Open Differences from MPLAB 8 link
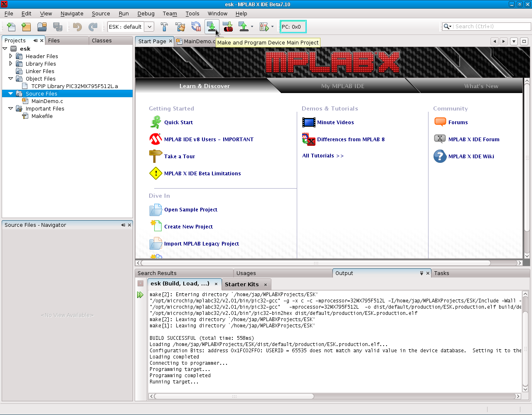This screenshot has width=532, height=415. tap(351, 139)
